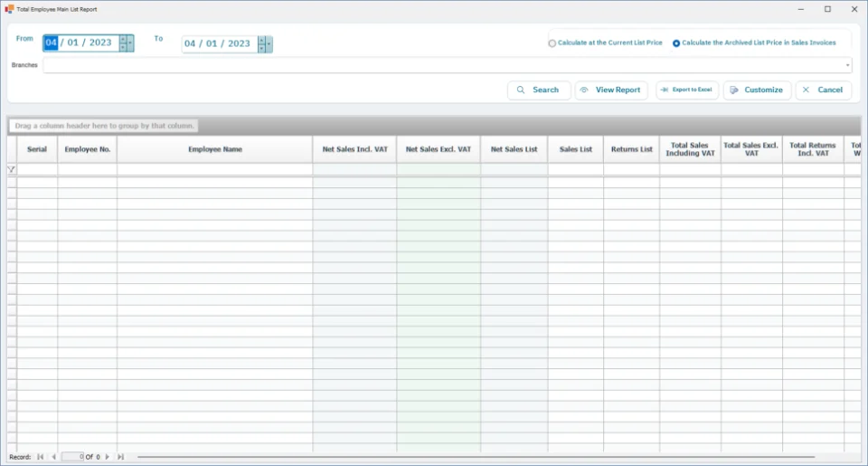Close the Total Employee Main List Report window
The width and height of the screenshot is (868, 466).
click(854, 9)
